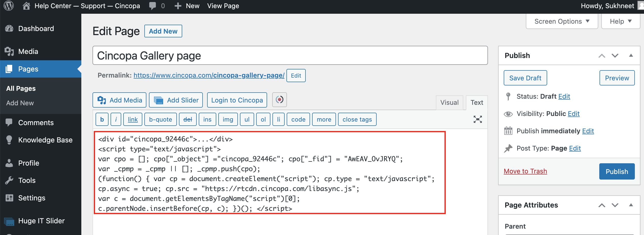Click the Preview button
Image resolution: width=644 pixels, height=235 pixels.
pos(617,78)
